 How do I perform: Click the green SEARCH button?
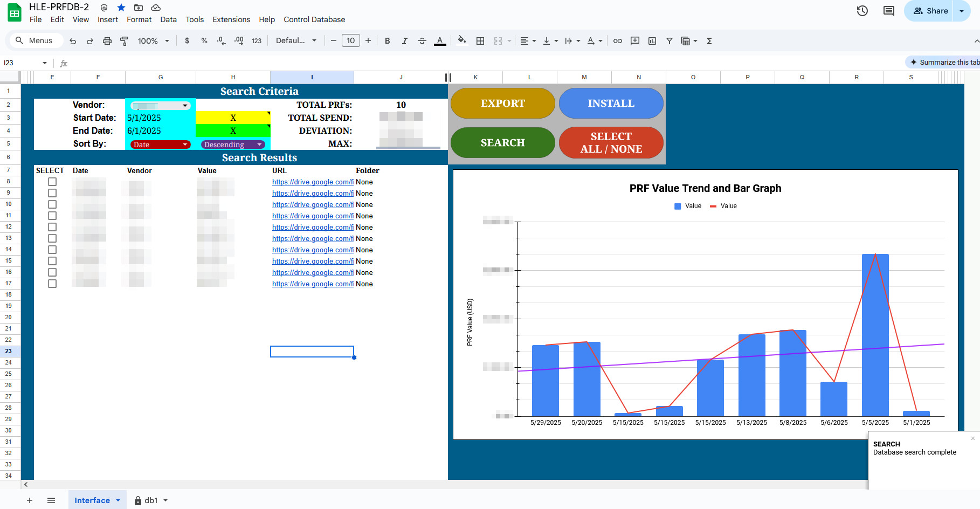(503, 142)
